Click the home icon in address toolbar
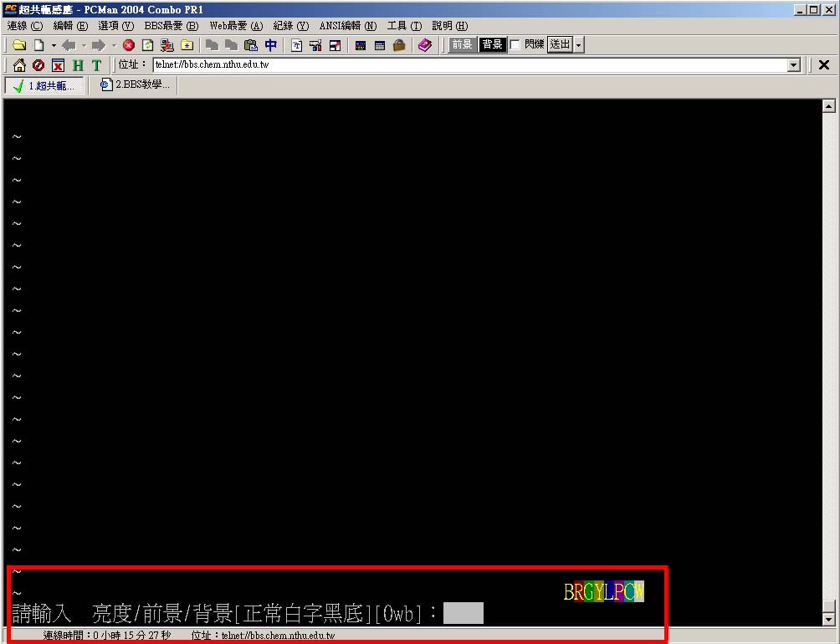 [x=19, y=65]
